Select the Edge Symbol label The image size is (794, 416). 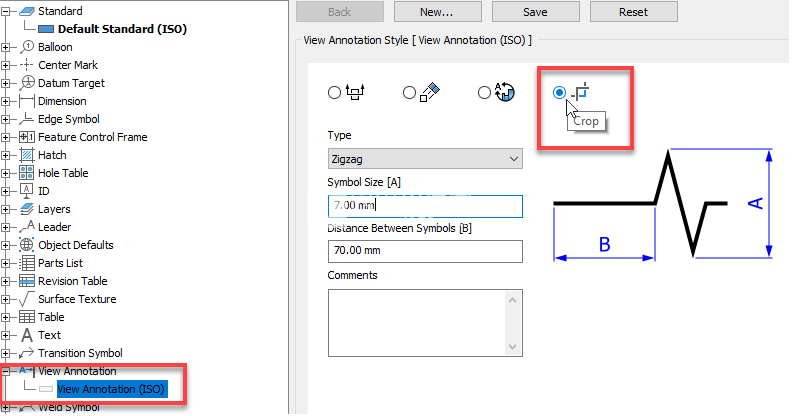tap(69, 119)
